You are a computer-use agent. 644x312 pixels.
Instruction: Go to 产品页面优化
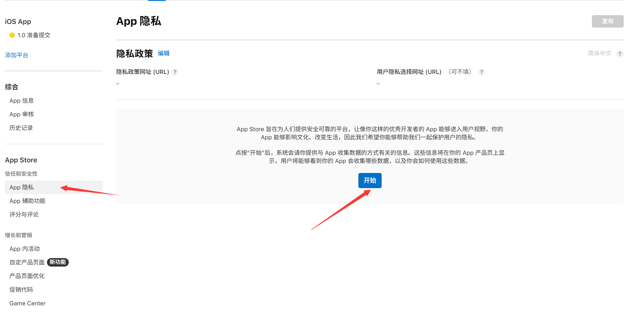coord(27,276)
